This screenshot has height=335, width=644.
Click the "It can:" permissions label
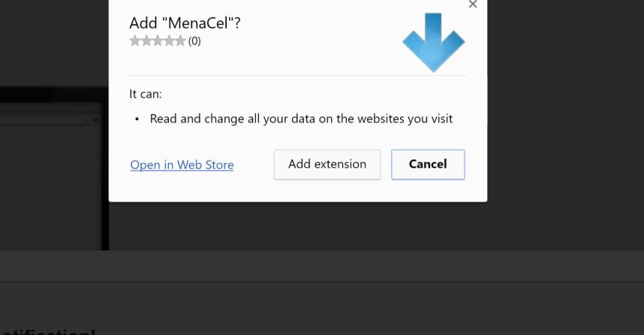(146, 95)
